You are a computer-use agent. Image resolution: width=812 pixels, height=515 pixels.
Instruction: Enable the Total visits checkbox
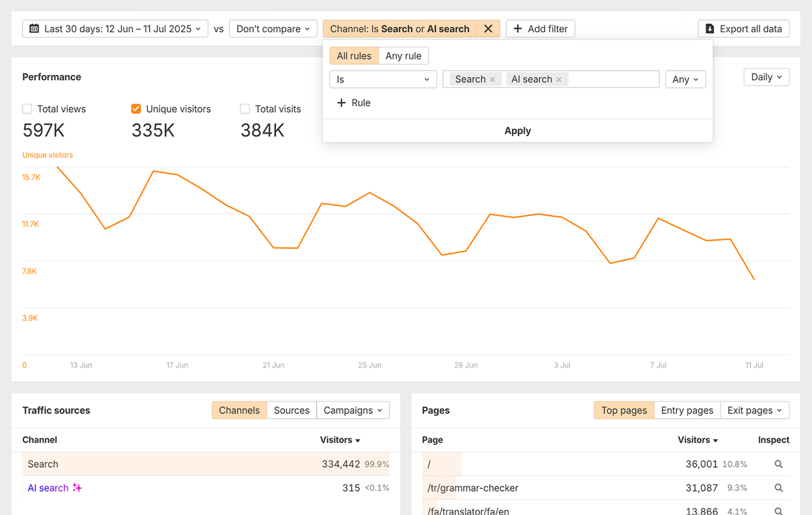click(x=245, y=108)
